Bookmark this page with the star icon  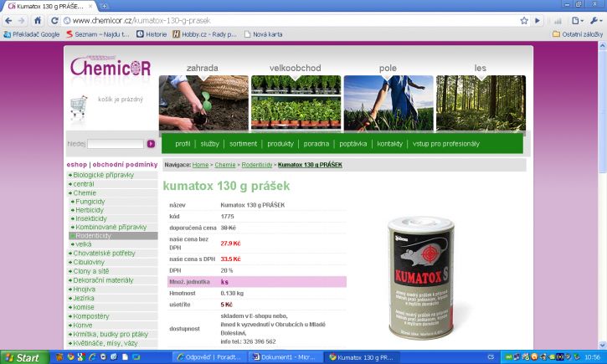pyautogui.click(x=524, y=21)
